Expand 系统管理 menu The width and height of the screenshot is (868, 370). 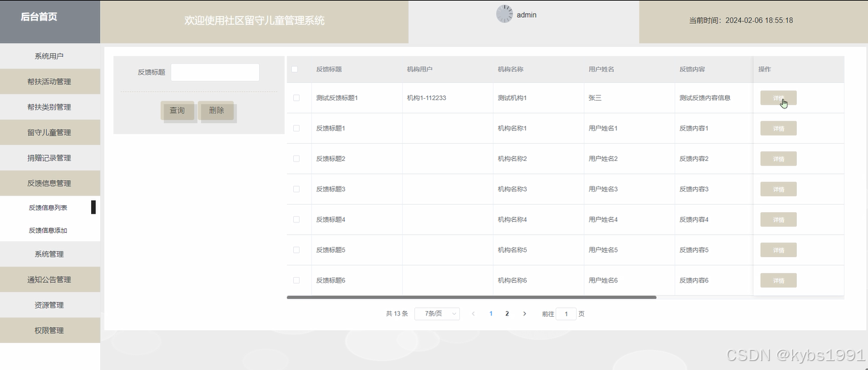50,254
